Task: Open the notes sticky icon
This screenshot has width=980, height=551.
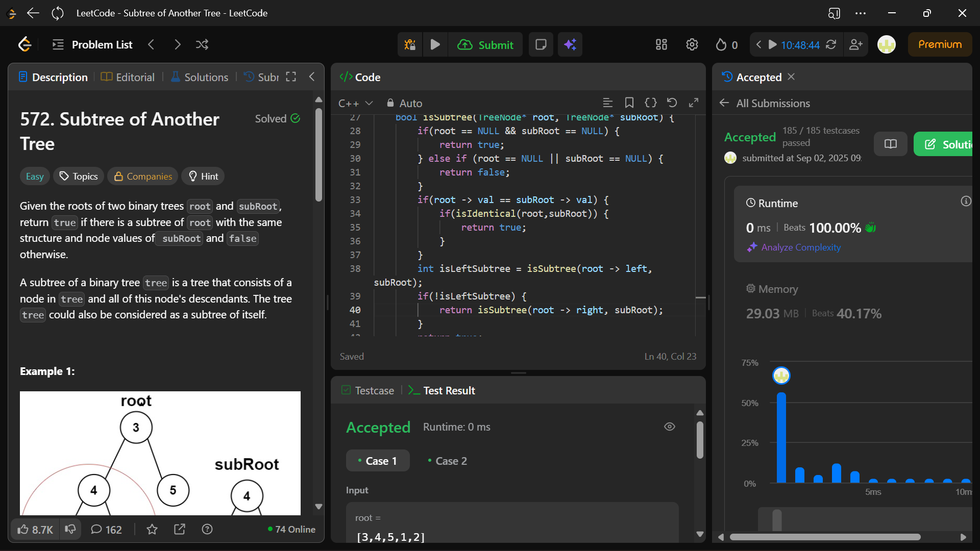Action: 541,45
